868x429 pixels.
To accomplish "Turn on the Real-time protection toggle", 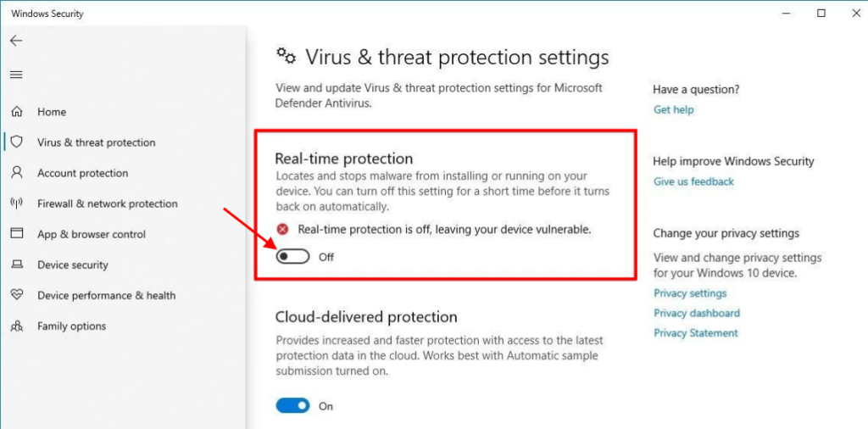I will point(292,257).
